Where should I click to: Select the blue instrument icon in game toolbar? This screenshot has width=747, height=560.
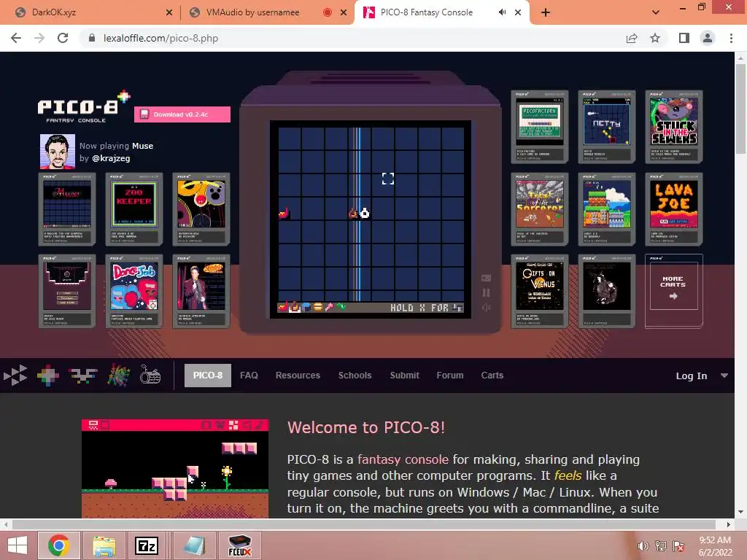[306, 307]
